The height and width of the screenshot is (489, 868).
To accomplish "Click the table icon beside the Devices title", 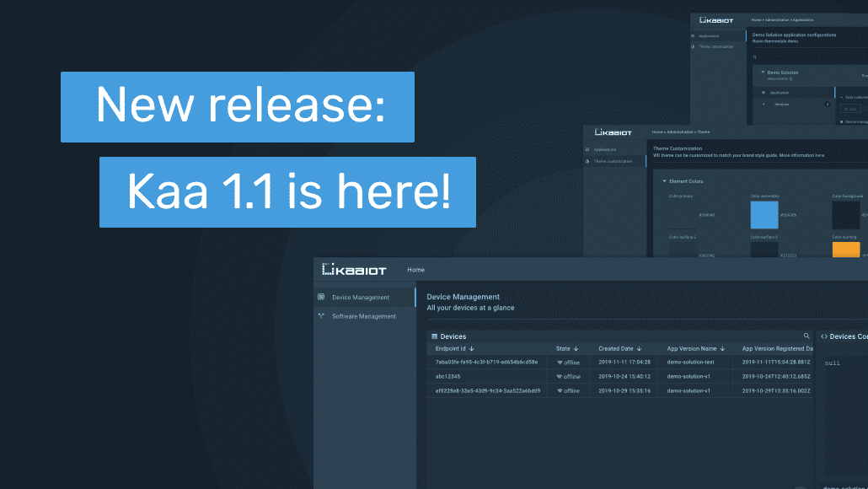I will coord(435,336).
